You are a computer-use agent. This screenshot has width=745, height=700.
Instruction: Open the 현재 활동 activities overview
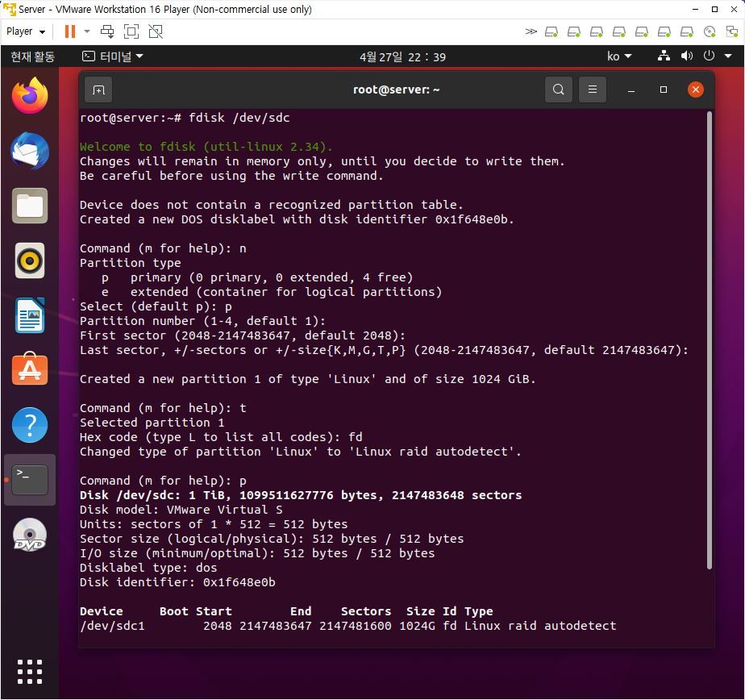(x=33, y=57)
